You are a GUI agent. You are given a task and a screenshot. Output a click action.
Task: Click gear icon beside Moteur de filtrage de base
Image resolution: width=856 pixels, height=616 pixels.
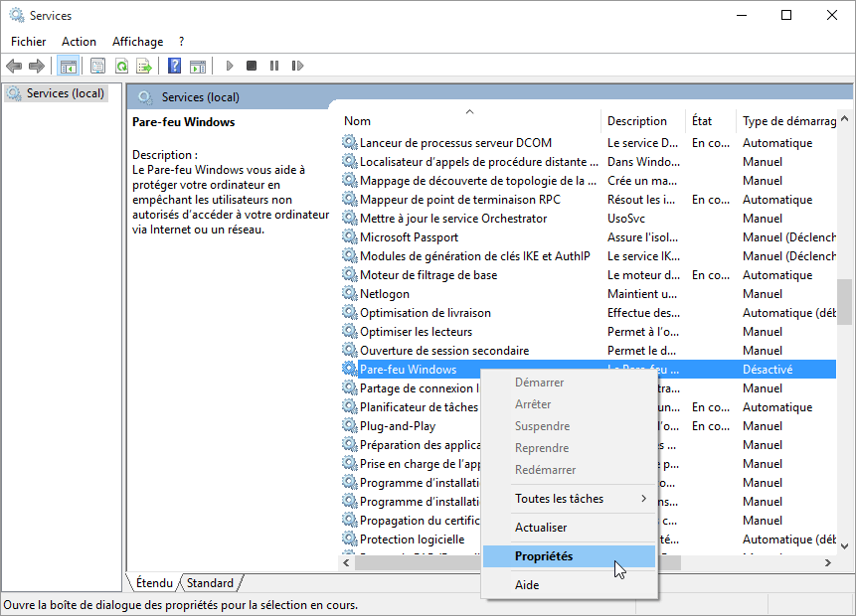[349, 274]
